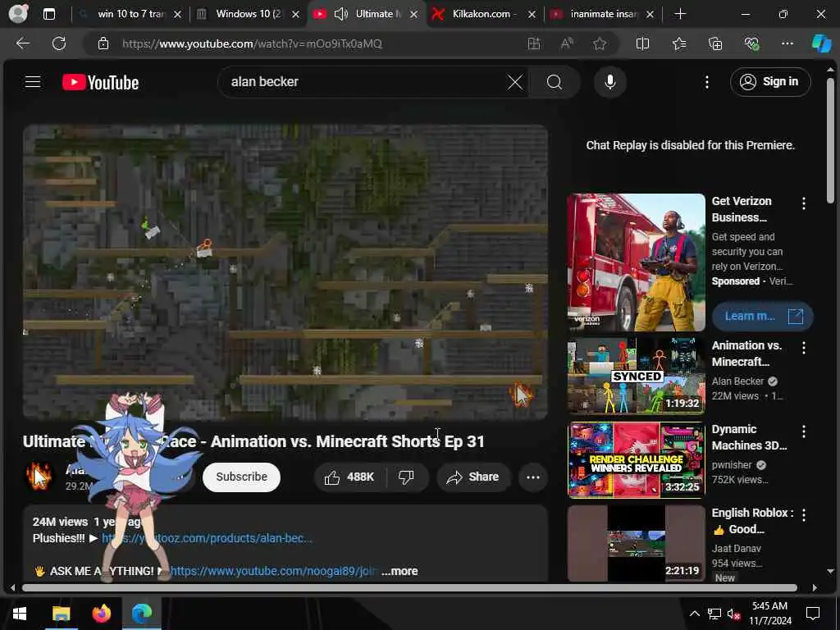Open the taskbar volume icon

[x=733, y=614]
